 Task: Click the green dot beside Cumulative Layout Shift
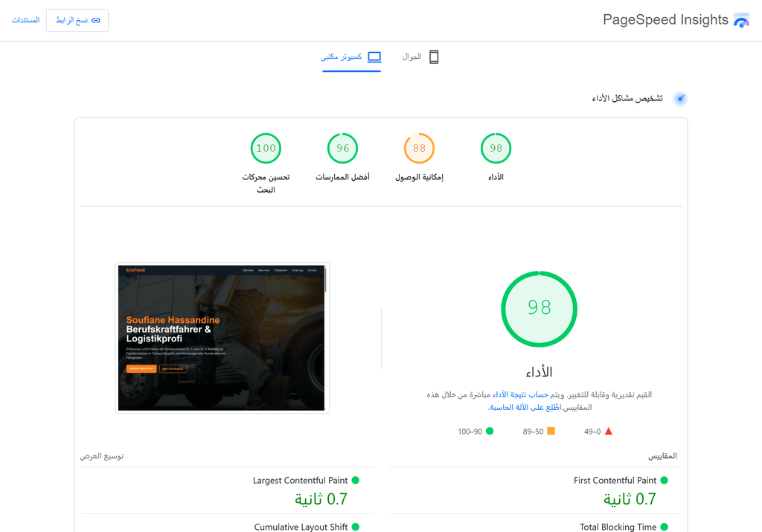355,527
